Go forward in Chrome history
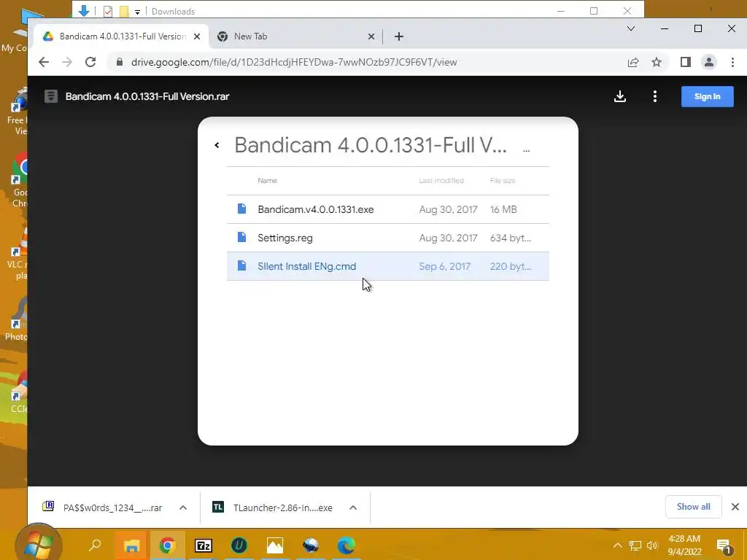Viewport: 747px width, 560px height. pos(67,62)
